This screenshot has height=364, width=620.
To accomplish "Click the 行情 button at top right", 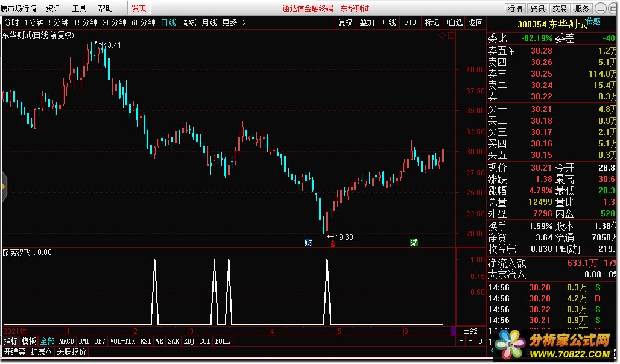I will click(515, 8).
